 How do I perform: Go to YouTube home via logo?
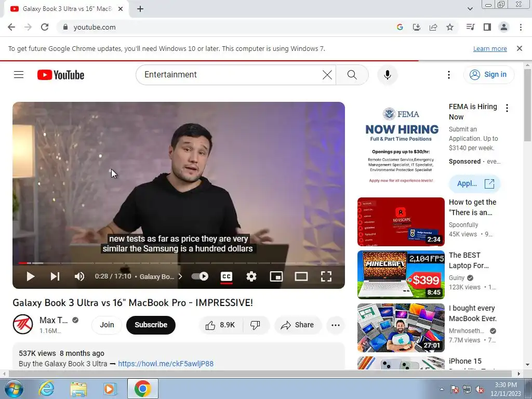(x=61, y=75)
